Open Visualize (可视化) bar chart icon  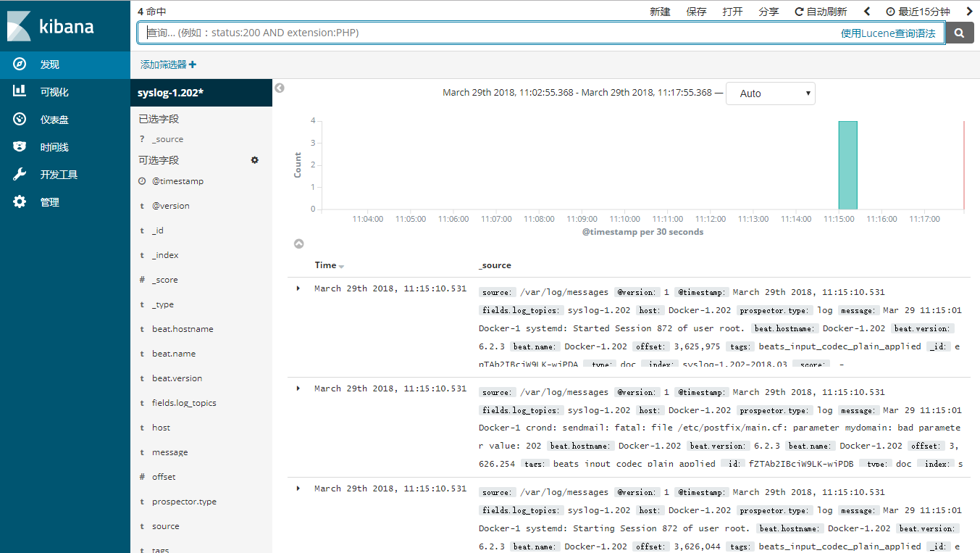20,92
